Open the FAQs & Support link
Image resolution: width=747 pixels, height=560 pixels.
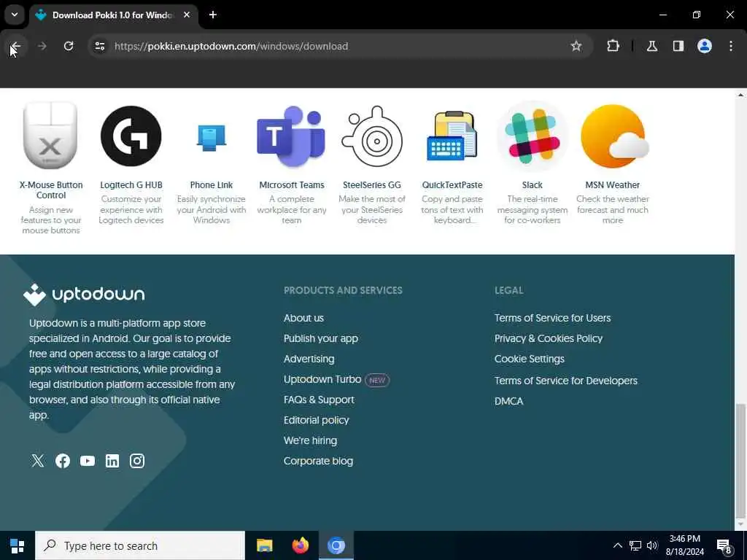click(319, 400)
